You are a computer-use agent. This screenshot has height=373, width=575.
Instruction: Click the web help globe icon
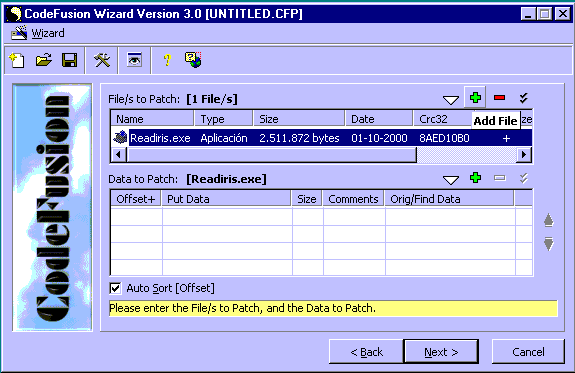(x=193, y=60)
